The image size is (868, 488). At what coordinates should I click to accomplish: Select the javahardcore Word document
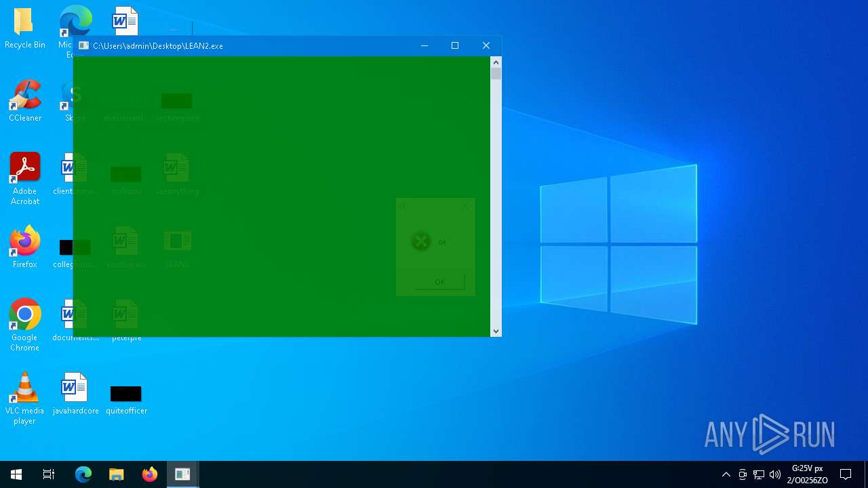[x=75, y=394]
